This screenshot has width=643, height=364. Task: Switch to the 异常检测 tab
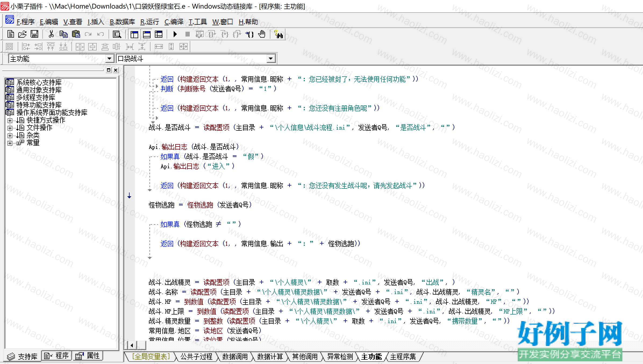point(340,356)
